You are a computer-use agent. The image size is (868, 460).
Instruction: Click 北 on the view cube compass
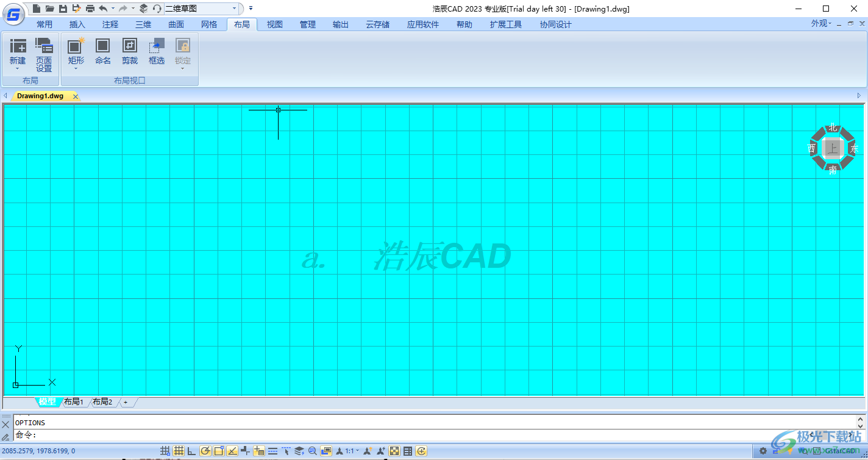833,128
